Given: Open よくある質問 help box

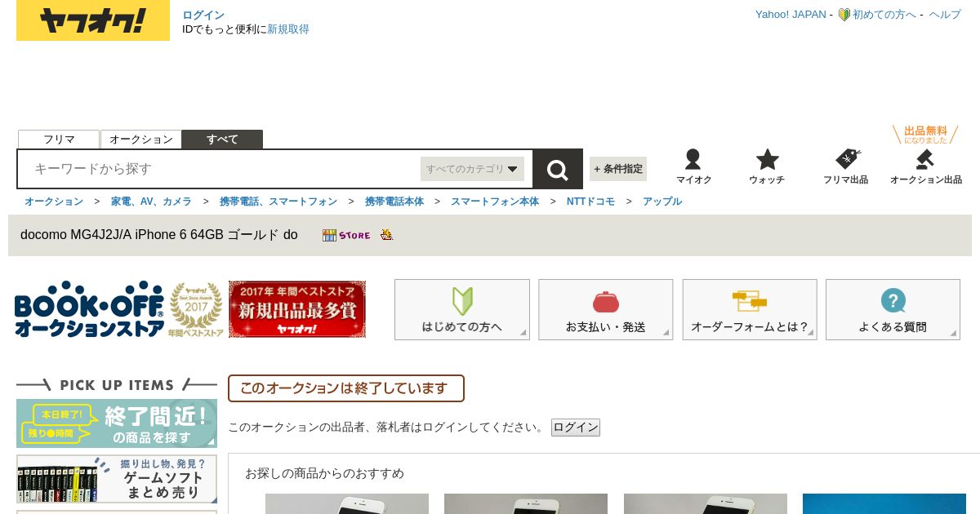Looking at the screenshot, I should [893, 309].
